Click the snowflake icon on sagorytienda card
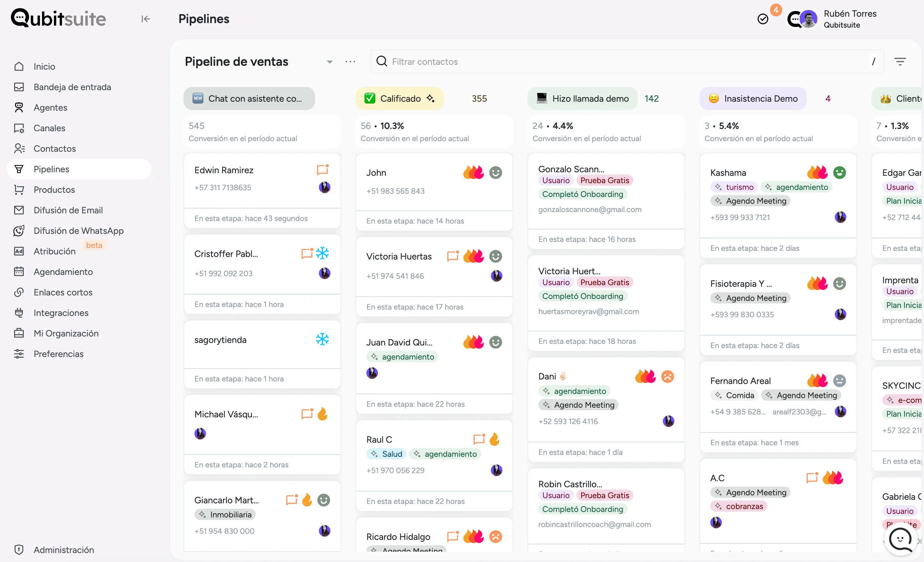Viewport: 924px width, 562px height. (322, 339)
